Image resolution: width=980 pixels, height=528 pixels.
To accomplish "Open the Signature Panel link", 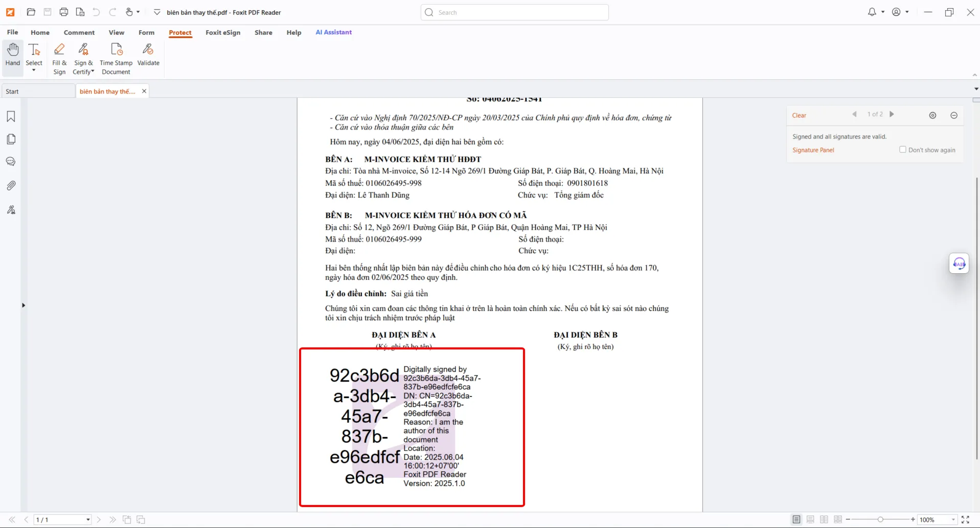I will pyautogui.click(x=813, y=150).
